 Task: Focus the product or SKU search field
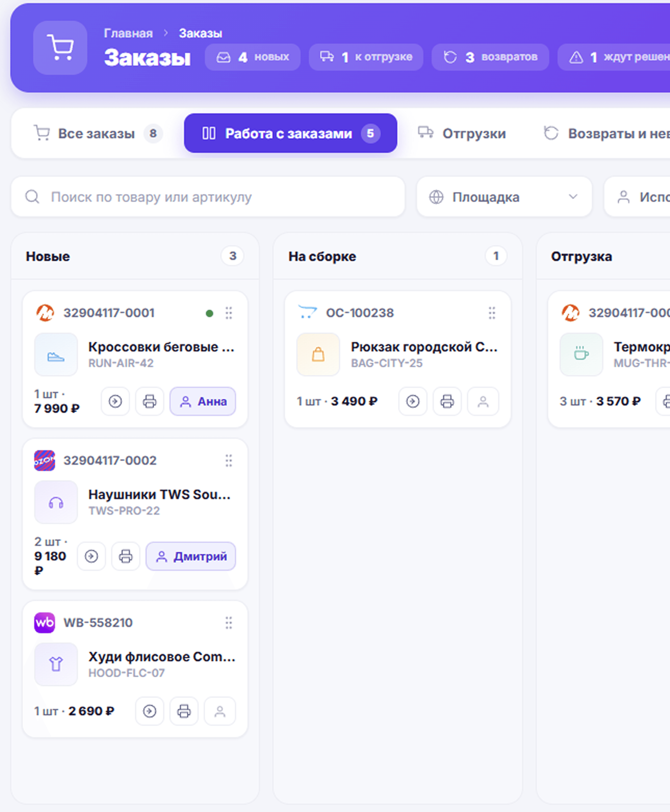(x=208, y=197)
